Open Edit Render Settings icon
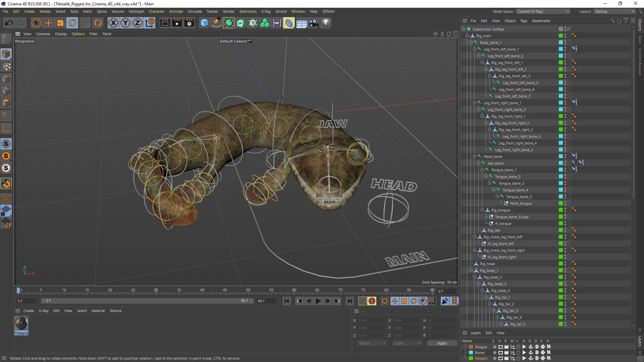This screenshot has height=362, width=644. tap(190, 23)
